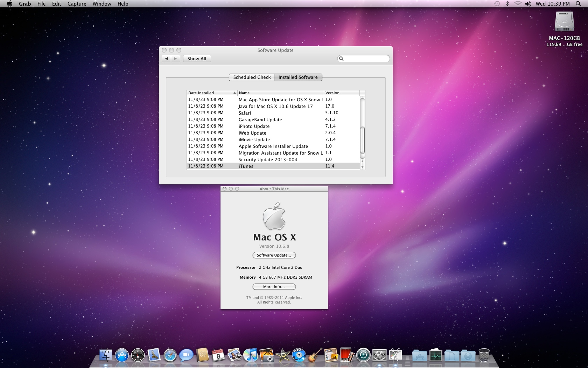Launch the App Store dock icon
This screenshot has width=588, height=368.
[122, 355]
